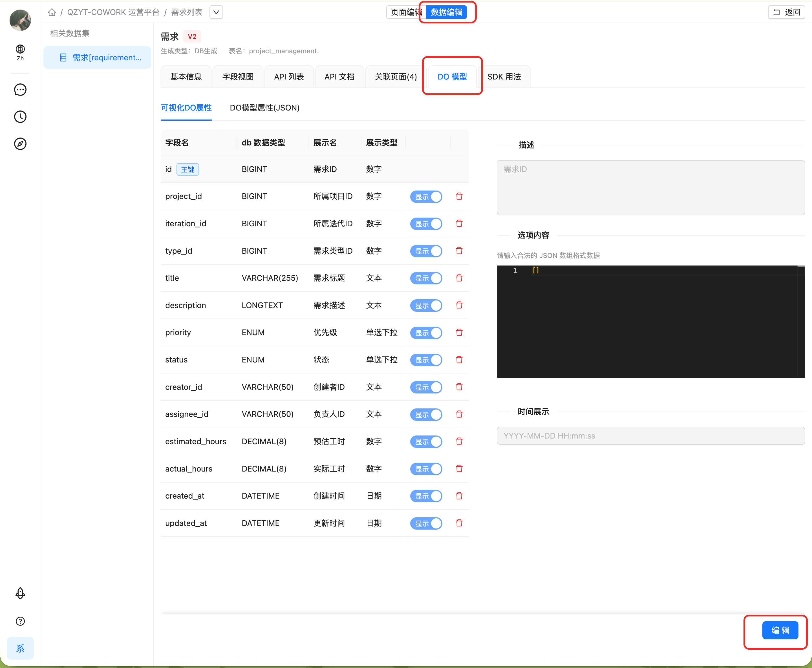Click the V2 version tag
The width and height of the screenshot is (812, 668).
click(192, 37)
